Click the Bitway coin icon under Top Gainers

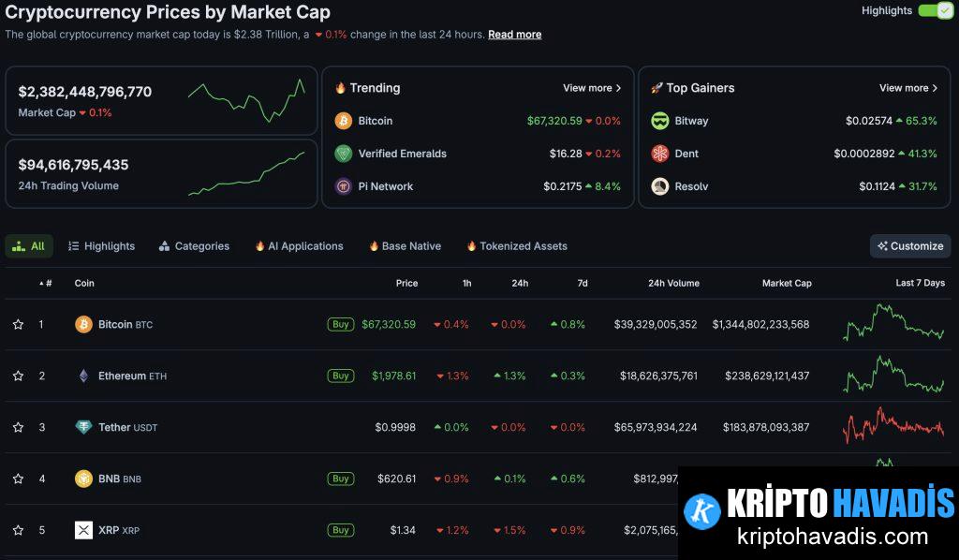coord(658,120)
